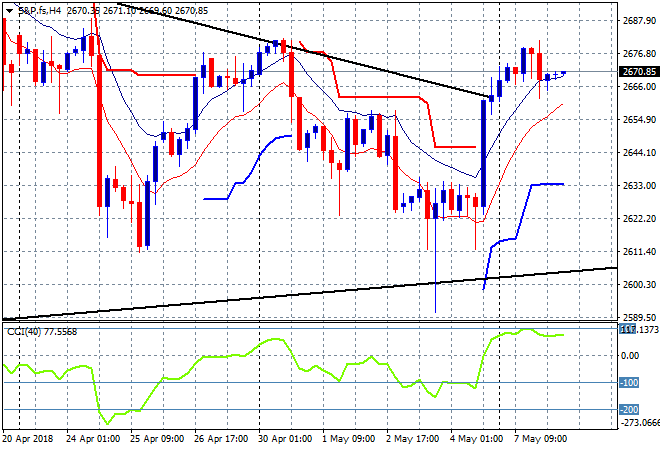Click the chart menu triangle beside S&P.fs,H4
Viewport: 660px width, 450px height.
click(x=9, y=11)
